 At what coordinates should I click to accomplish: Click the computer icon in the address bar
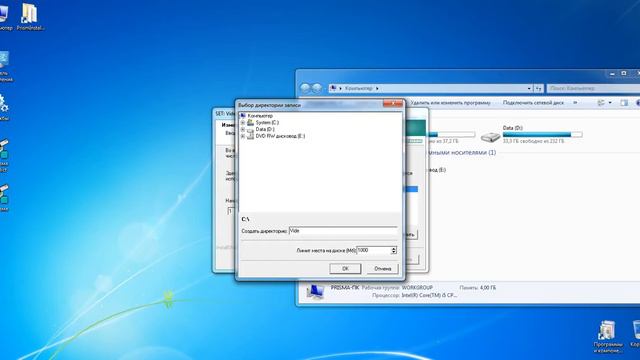tap(333, 88)
